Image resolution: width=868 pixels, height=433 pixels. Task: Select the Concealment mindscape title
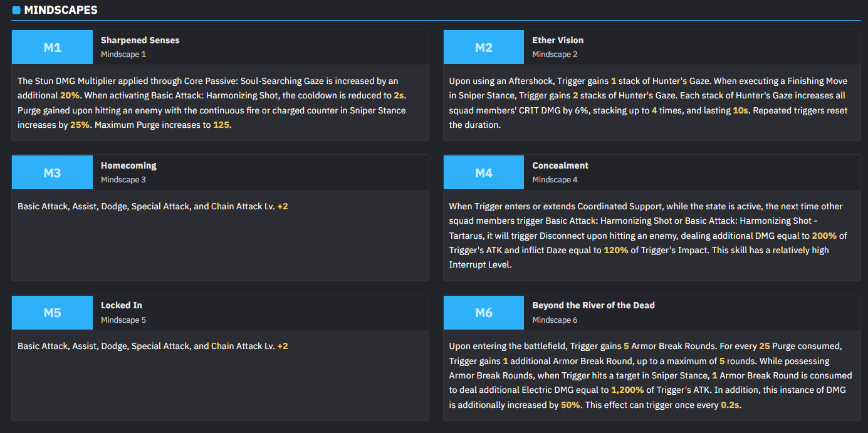point(560,165)
